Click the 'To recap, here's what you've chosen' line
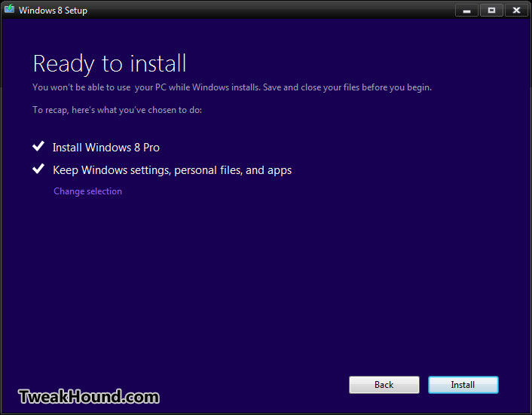 (x=117, y=110)
